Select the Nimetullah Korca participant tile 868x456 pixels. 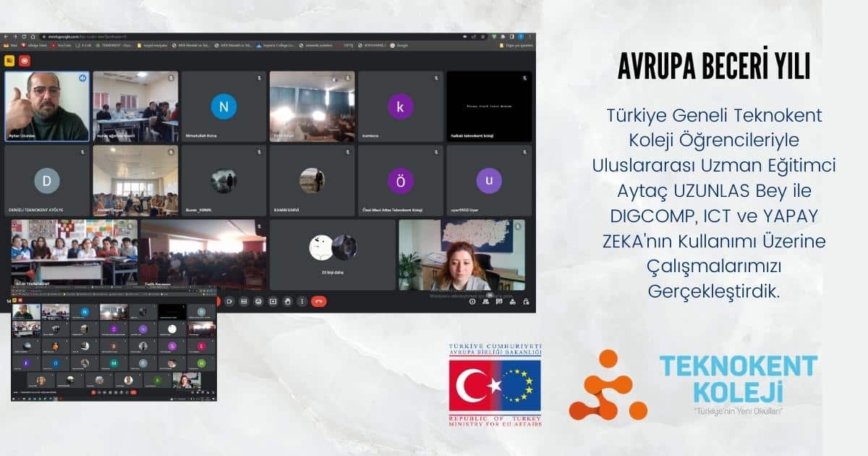pyautogui.click(x=224, y=106)
